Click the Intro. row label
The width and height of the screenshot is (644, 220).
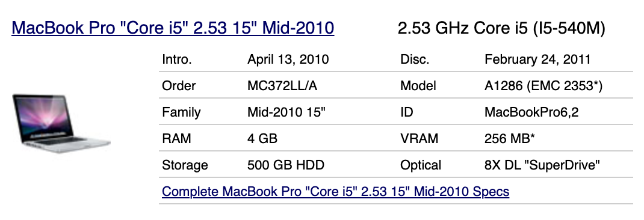pos(177,59)
